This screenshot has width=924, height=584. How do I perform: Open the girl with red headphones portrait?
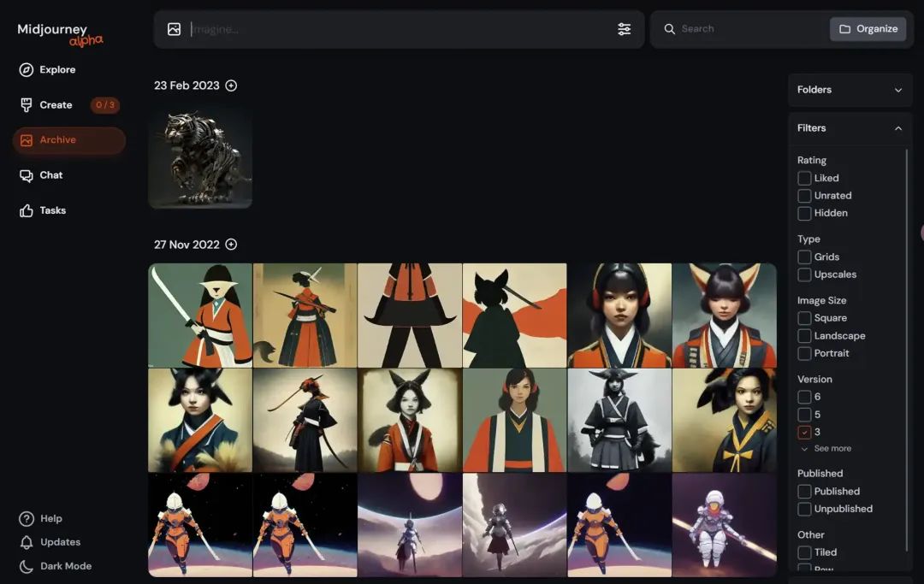pos(619,316)
